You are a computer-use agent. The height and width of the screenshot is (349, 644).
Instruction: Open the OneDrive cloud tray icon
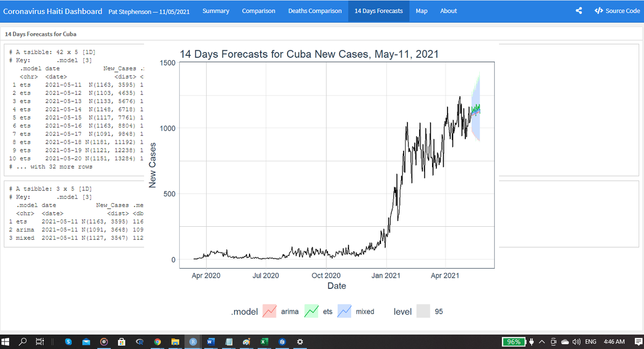click(565, 341)
